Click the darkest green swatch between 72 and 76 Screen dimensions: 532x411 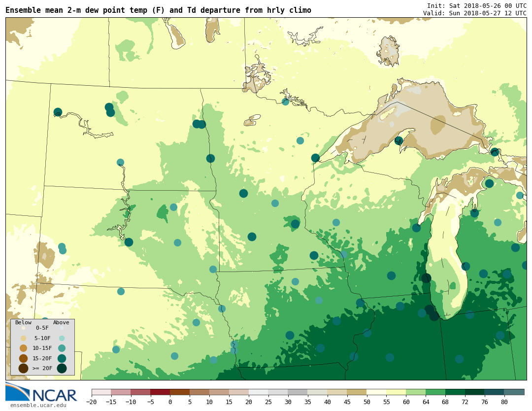pyautogui.click(x=475, y=392)
